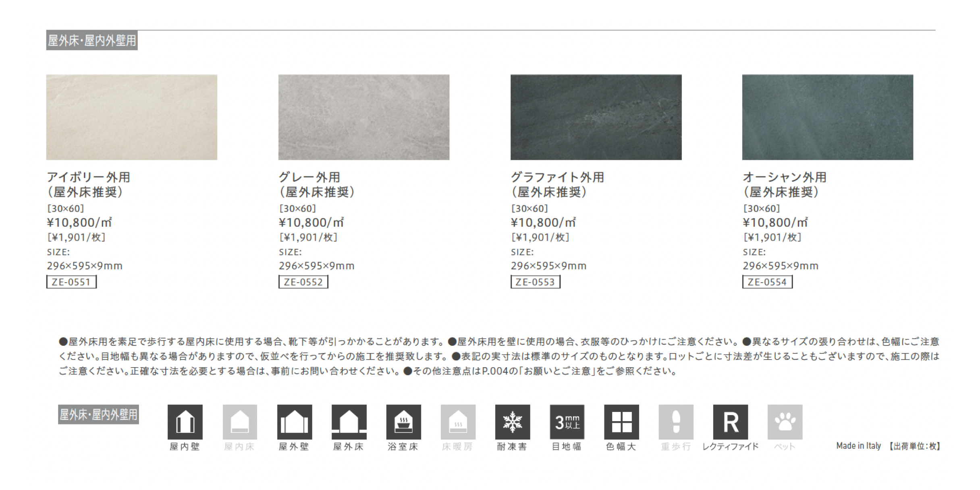The height and width of the screenshot is (490, 980).
Task: Select the 耐凍害 snowflake frost-resistance icon
Action: [513, 422]
